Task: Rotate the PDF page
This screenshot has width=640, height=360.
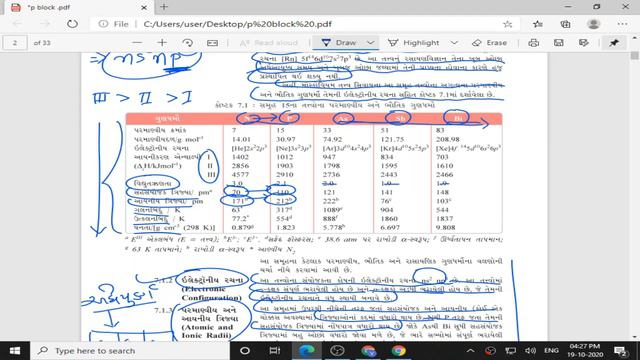Action: (x=187, y=42)
